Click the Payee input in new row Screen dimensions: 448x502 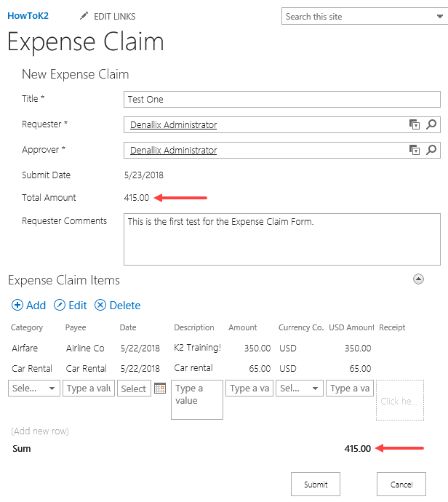(89, 388)
